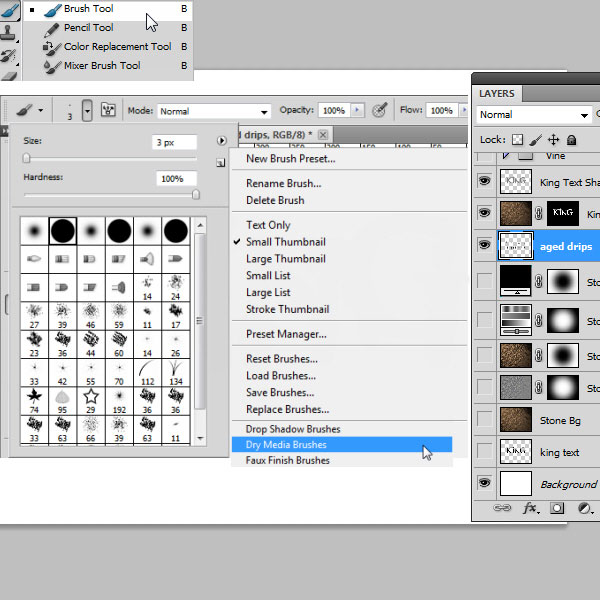Select the checked Small Thumbnail view
600x600 pixels.
tap(286, 242)
